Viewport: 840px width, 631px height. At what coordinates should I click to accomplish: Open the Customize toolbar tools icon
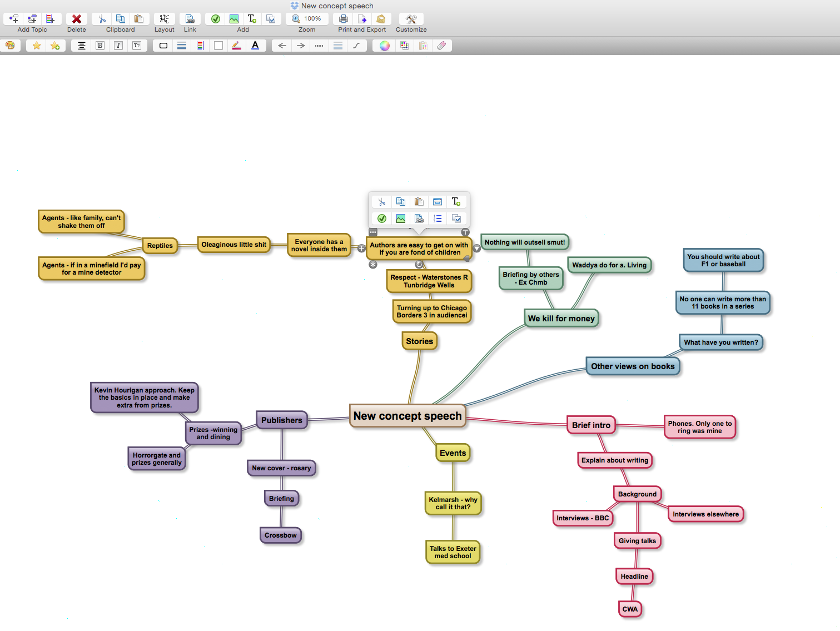tap(411, 19)
